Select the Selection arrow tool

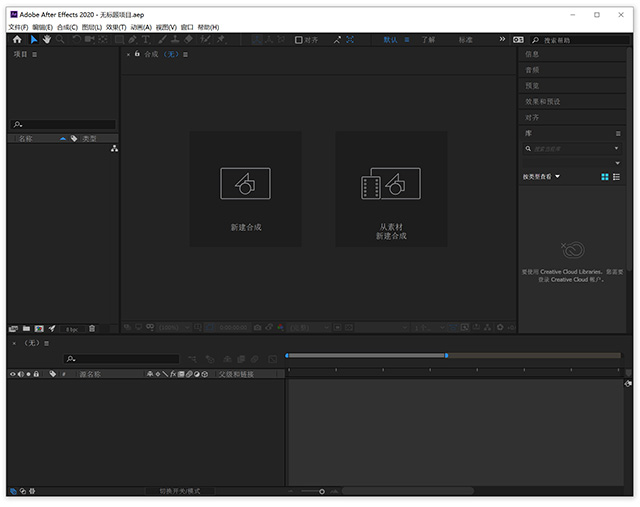tap(32, 40)
